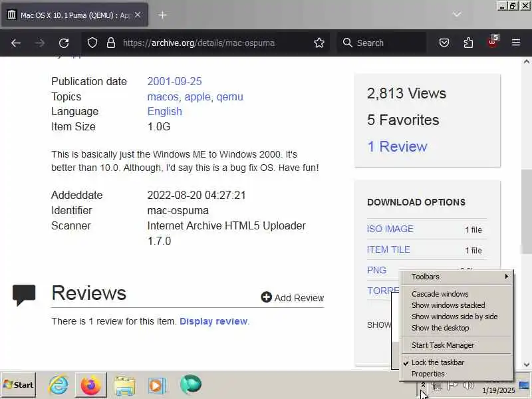
Task: Click Add Review plus icon button
Action: coord(293,297)
